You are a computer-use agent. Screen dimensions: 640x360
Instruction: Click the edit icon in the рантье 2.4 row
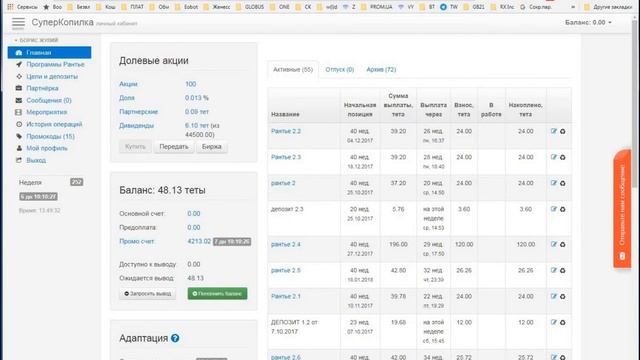point(553,244)
